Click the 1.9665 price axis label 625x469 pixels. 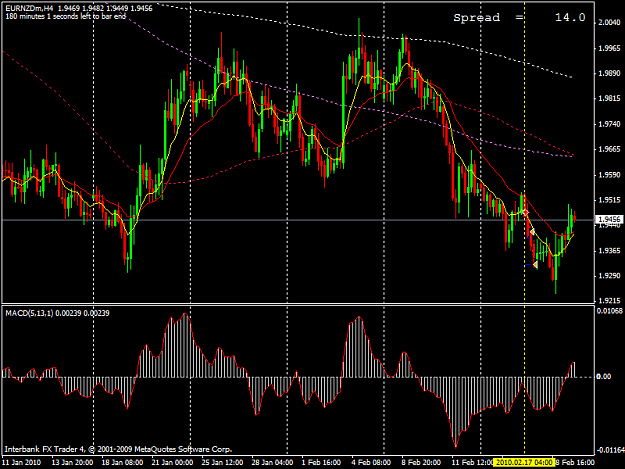609,149
